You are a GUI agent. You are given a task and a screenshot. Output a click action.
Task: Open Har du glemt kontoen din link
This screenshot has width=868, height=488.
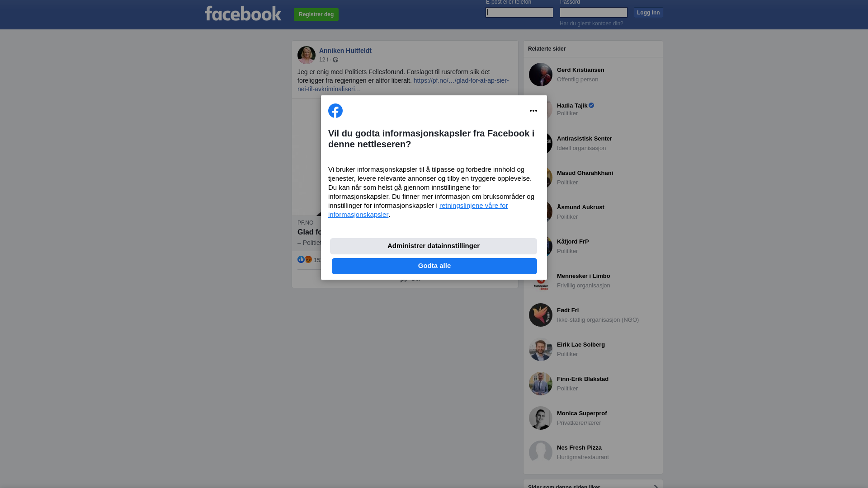coord(591,23)
